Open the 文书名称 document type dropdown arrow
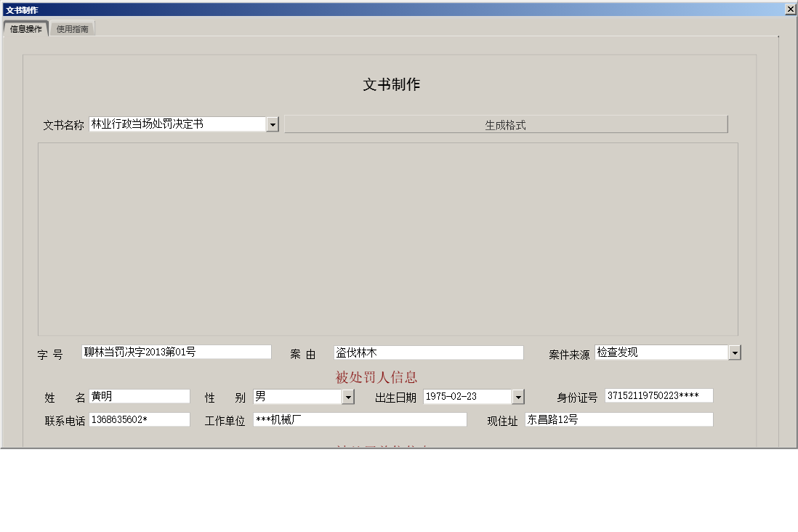Viewport: 798px width, 532px height. tap(273, 124)
